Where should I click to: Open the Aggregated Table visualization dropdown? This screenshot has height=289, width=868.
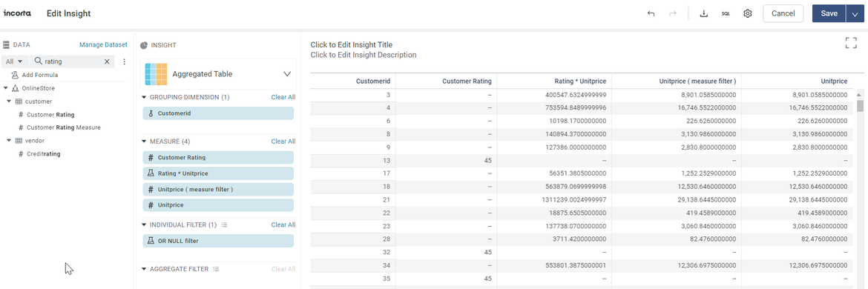click(x=287, y=74)
